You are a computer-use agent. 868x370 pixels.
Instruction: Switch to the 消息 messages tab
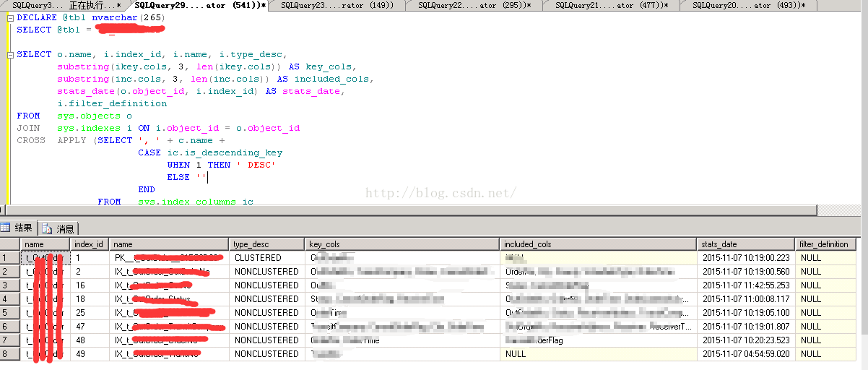pyautogui.click(x=58, y=228)
